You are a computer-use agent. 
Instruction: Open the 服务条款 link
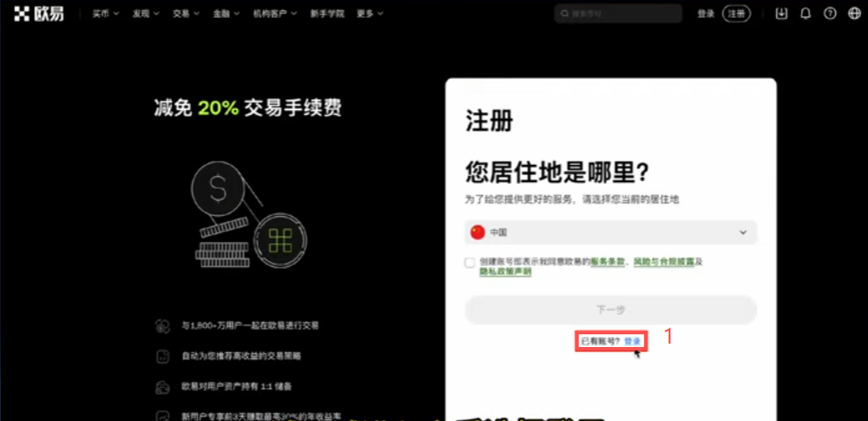(608, 261)
